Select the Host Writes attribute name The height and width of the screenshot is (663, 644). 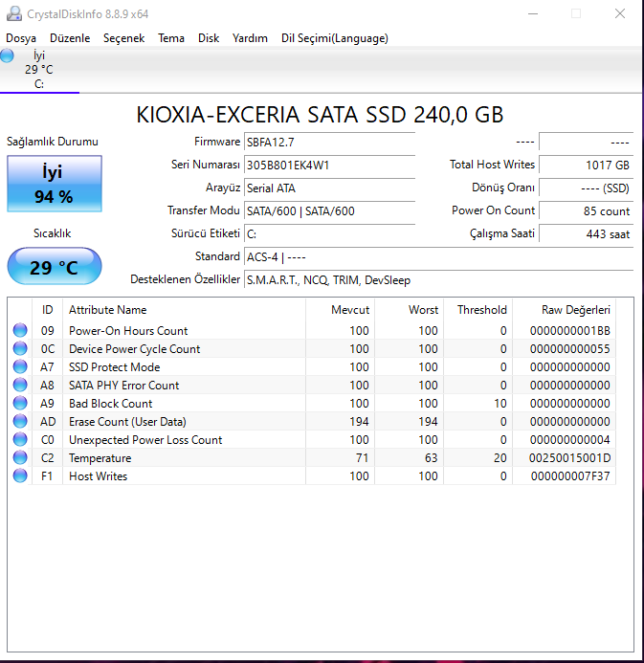99,476
